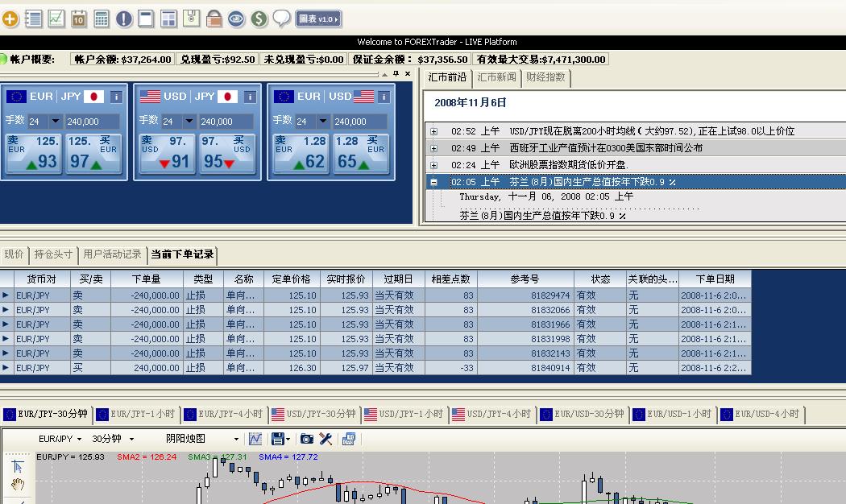Viewport: 846px width, 504px height.
Task: Click the 240,000 amount field on EUR/JPY tile
Action: click(93, 122)
